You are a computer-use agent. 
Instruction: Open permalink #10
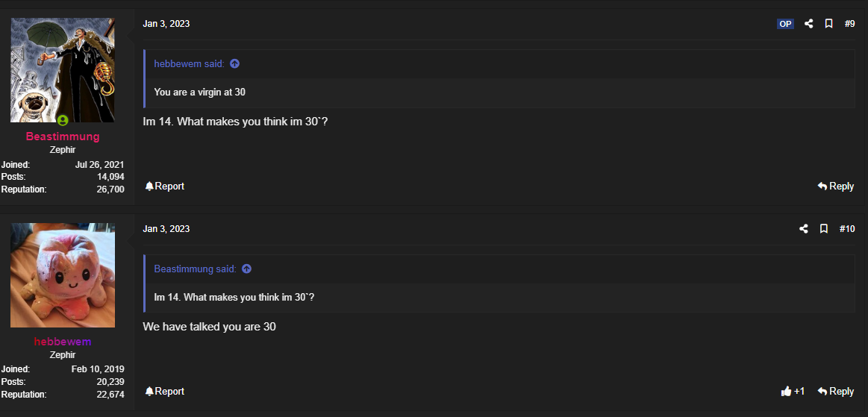[847, 229]
